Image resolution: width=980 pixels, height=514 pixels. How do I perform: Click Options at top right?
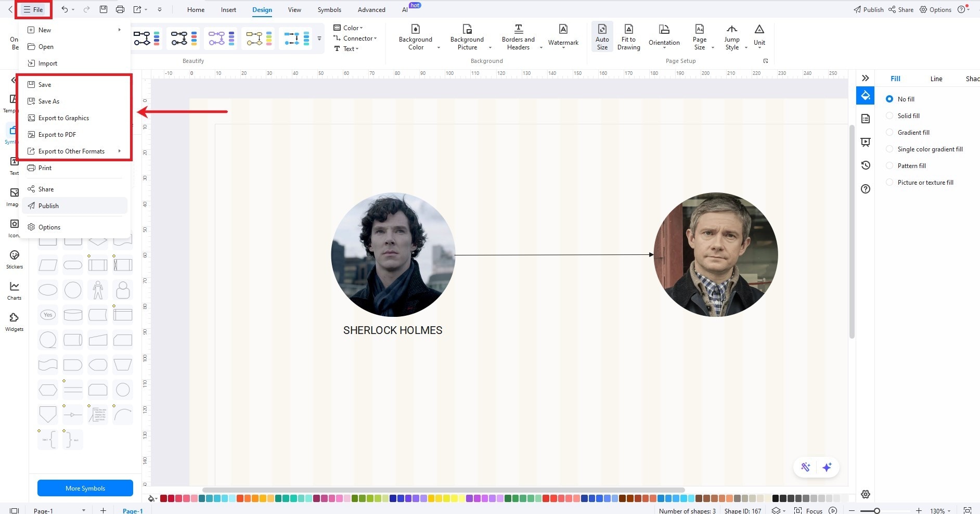[935, 9]
